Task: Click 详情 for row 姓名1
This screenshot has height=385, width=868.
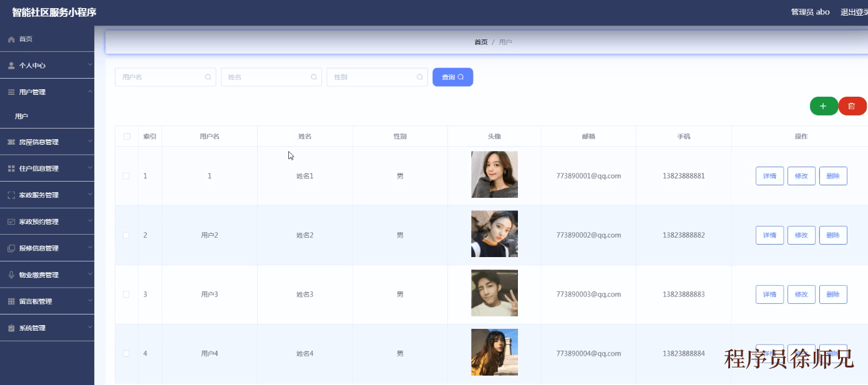Action: pyautogui.click(x=769, y=176)
